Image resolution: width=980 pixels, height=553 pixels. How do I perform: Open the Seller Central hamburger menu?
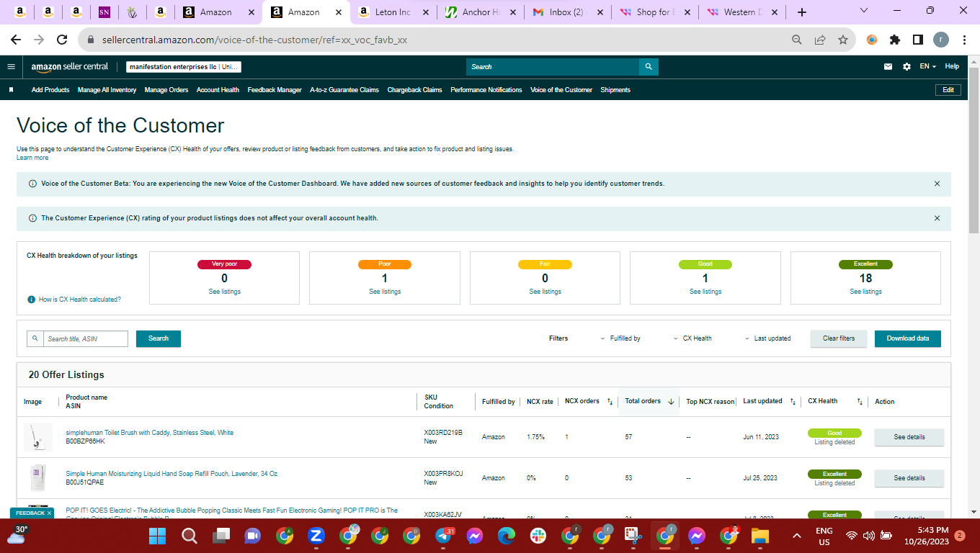pyautogui.click(x=11, y=66)
